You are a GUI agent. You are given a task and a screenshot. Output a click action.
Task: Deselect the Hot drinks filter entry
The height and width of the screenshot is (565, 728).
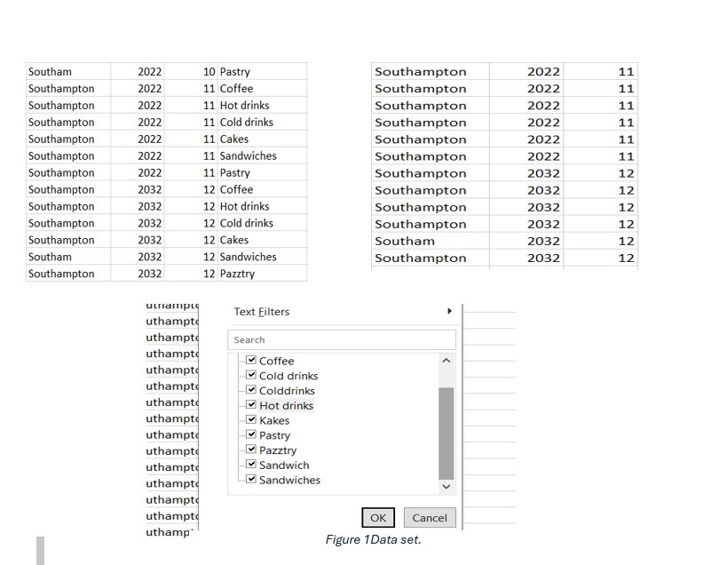point(252,405)
